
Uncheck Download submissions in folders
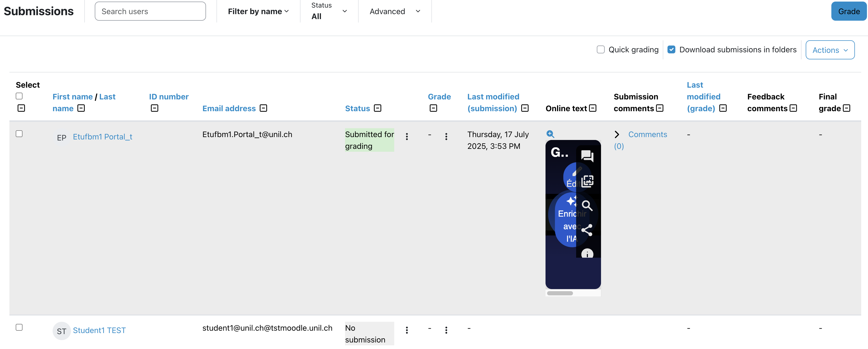(671, 49)
